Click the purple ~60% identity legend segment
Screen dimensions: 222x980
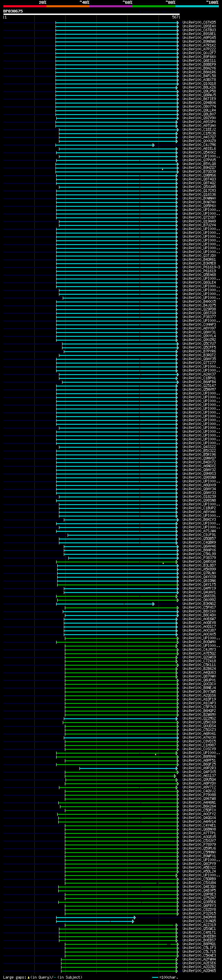(x=111, y=6)
